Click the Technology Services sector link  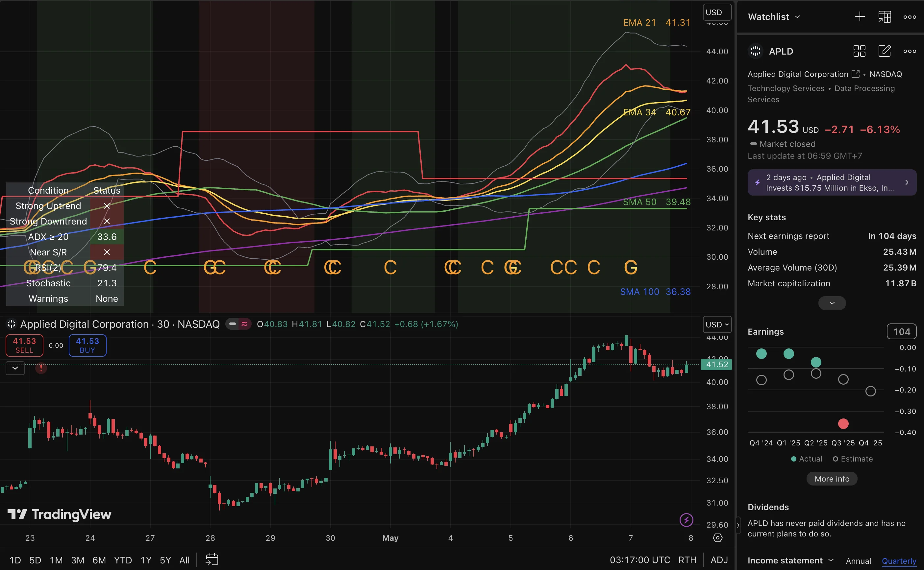click(x=786, y=88)
